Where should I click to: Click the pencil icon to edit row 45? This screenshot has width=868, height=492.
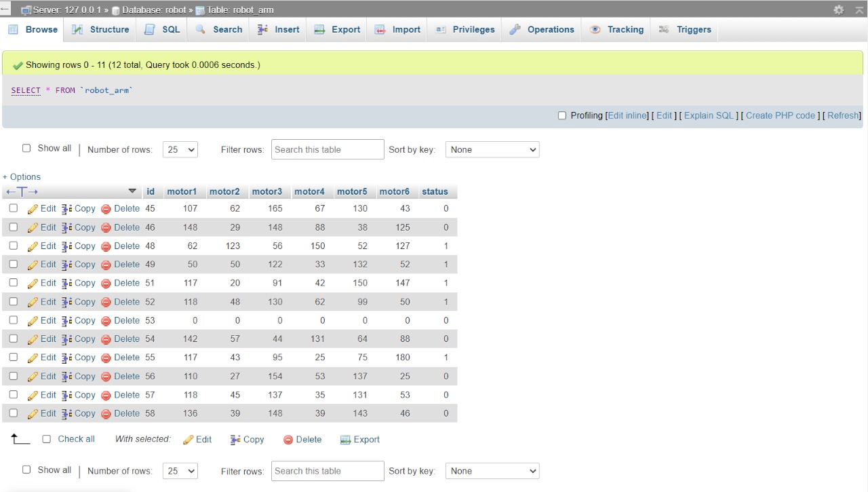[x=33, y=208]
